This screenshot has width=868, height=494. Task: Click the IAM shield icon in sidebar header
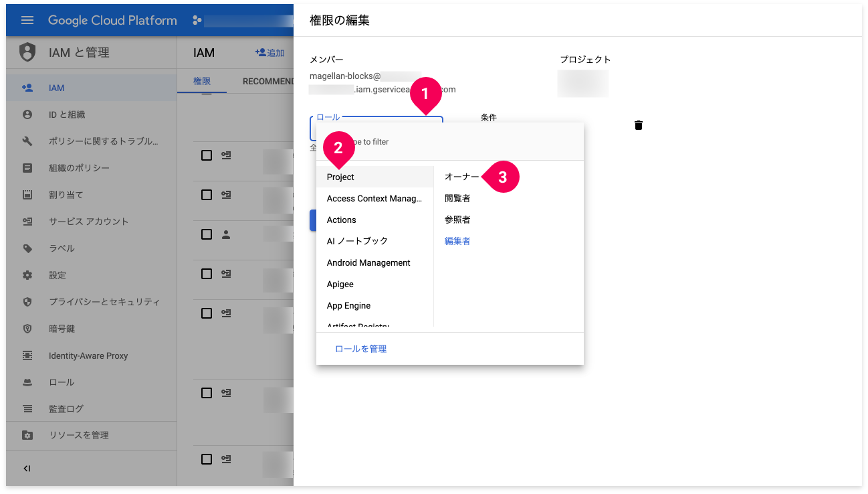tap(27, 52)
